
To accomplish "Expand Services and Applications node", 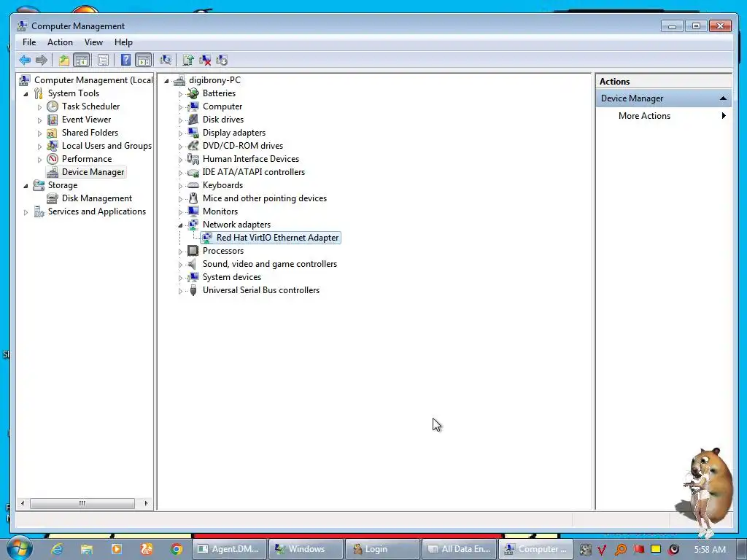I will pyautogui.click(x=26, y=212).
